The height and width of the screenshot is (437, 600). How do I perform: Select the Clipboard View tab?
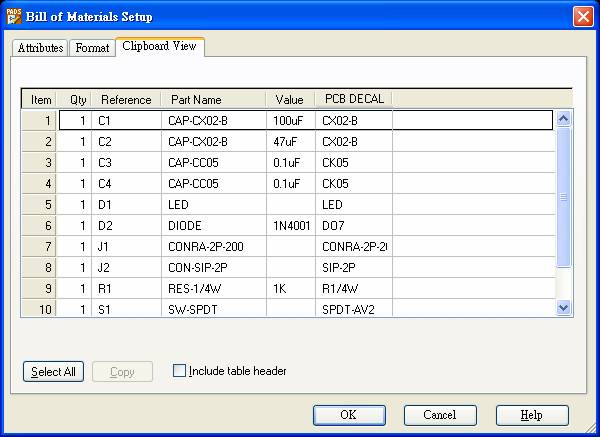pyautogui.click(x=160, y=46)
